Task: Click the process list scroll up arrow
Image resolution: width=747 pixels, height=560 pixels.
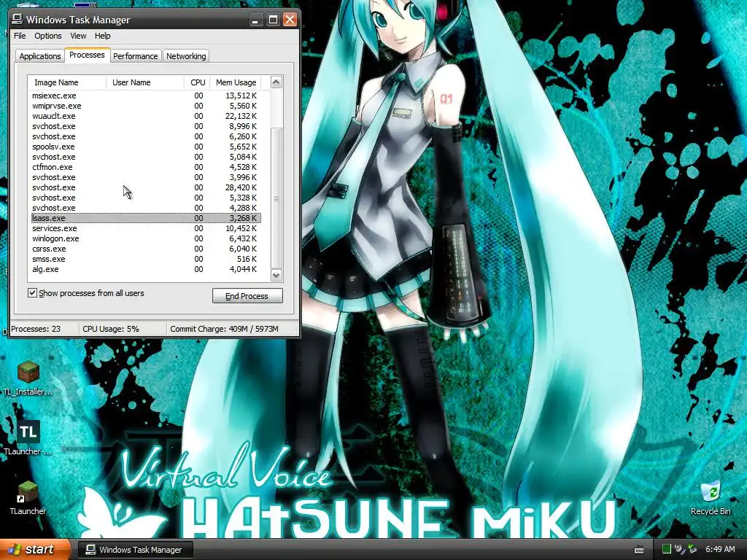Action: [x=276, y=82]
